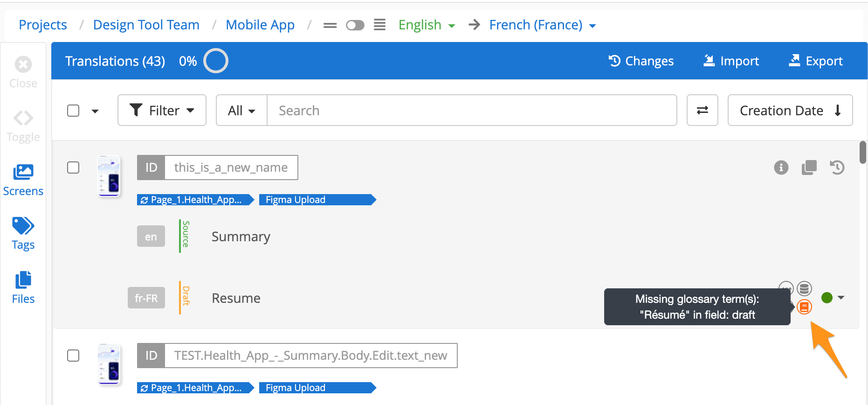
Task: Open the Files sidebar panel
Action: 23,287
